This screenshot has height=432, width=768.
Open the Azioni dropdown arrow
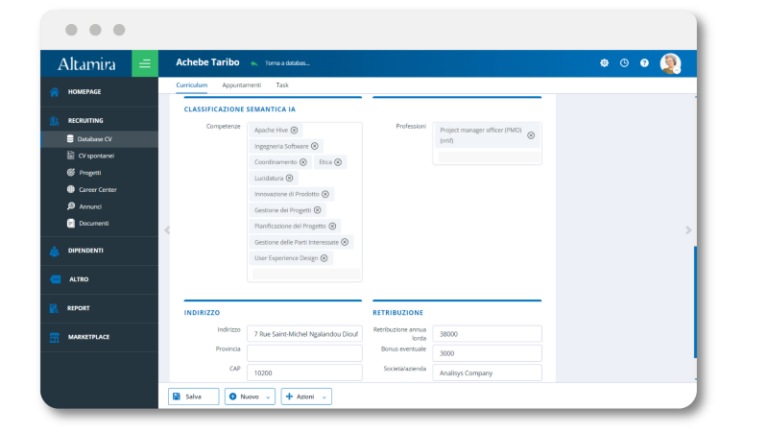[324, 397]
